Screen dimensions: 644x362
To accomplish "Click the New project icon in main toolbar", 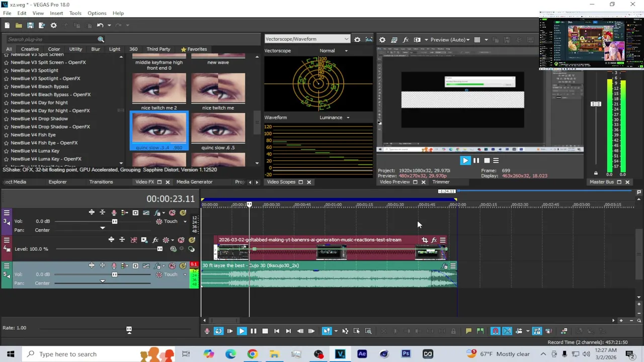I will click(x=7, y=25).
